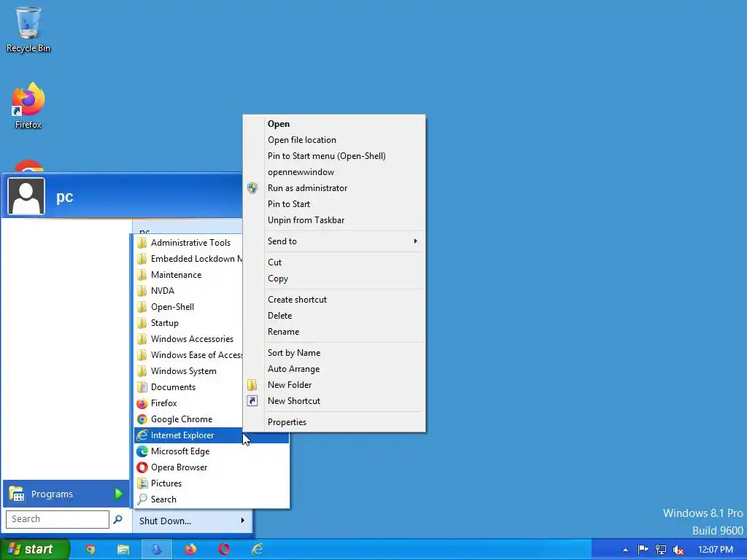Click the folder icon beside New Folder
Screen dimensions: 747x560
click(x=252, y=385)
